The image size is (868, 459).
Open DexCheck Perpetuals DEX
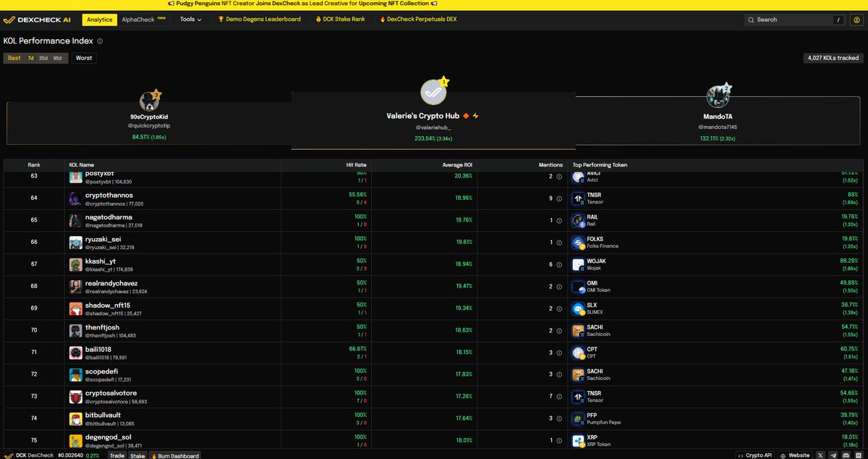(420, 20)
